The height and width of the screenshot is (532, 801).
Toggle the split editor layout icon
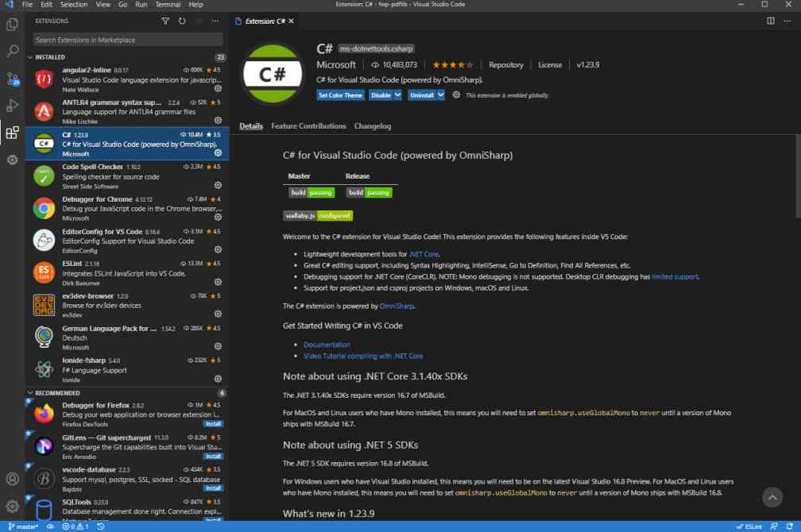(770, 21)
